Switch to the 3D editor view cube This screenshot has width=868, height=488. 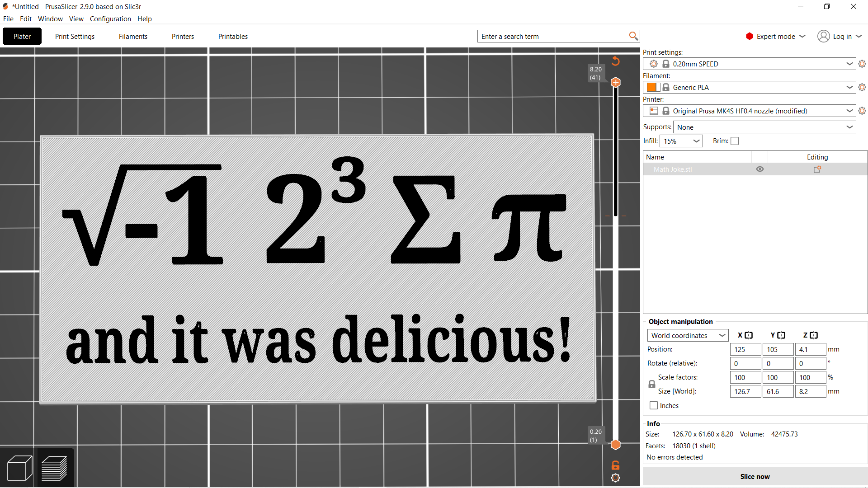pos(19,468)
